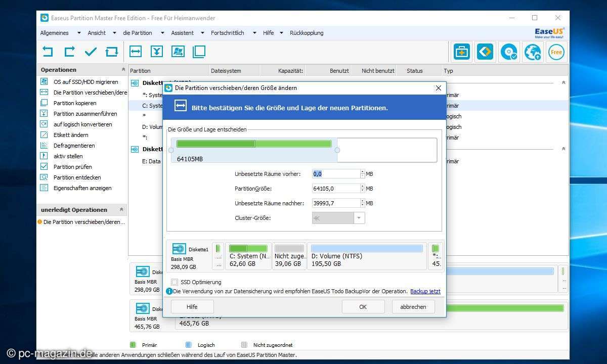Screen dimensions: 607x364
Task: Click the Partition zusammenführen sidebar icon
Action: [x=44, y=114]
